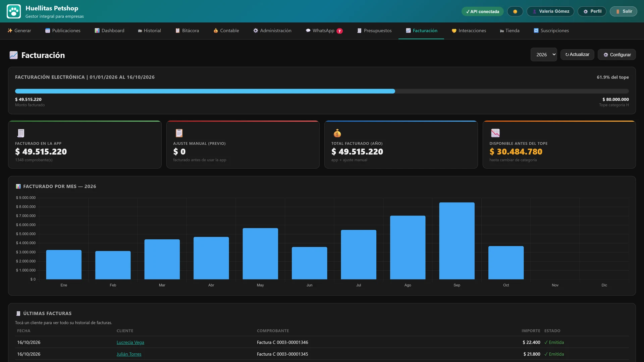Switch to the Tienda tab
Image resolution: width=644 pixels, height=362 pixels.
coord(509,31)
